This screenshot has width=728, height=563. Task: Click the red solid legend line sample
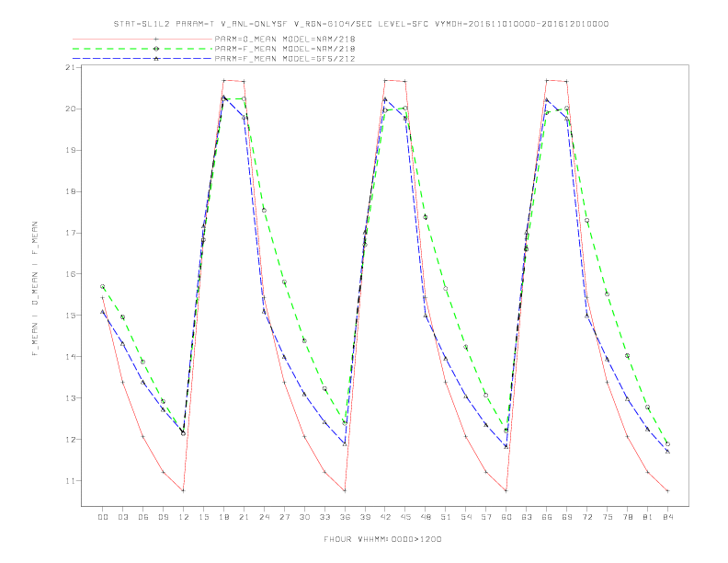pyautogui.click(x=142, y=39)
